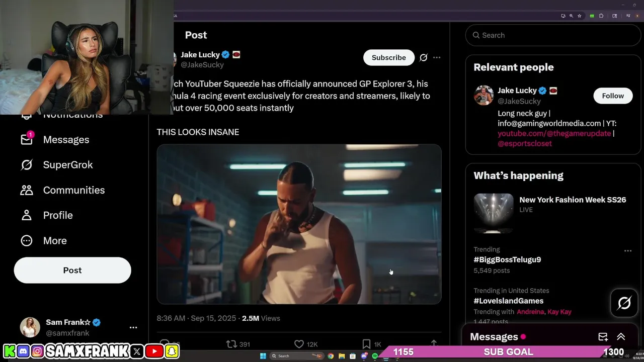Image resolution: width=644 pixels, height=362 pixels.
Task: Open the post's three-dot options menu
Action: tap(437, 57)
